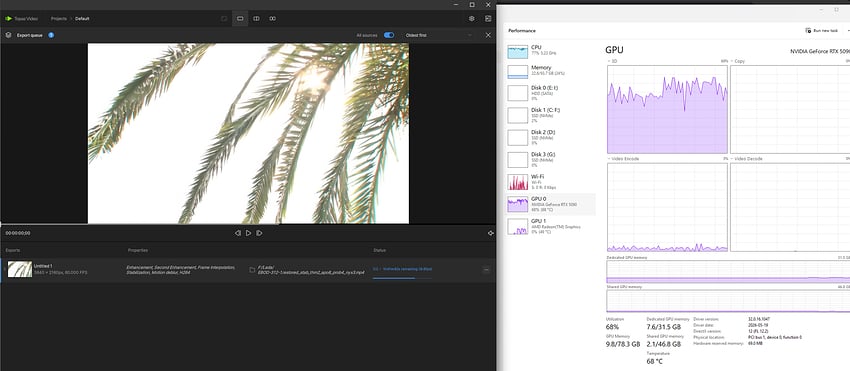
Task: Open the Oldest first sort dropdown
Action: point(439,35)
